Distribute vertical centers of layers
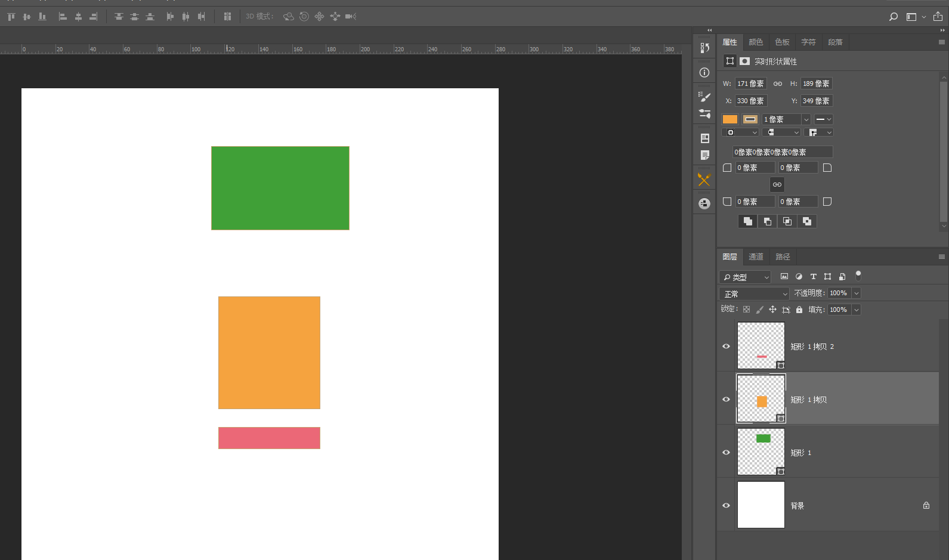 click(134, 17)
